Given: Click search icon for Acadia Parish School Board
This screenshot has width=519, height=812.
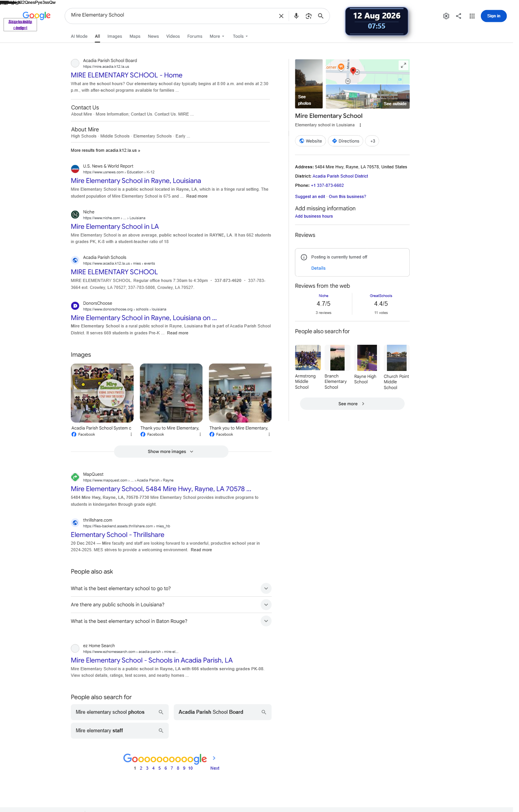Looking at the screenshot, I should click(x=264, y=712).
